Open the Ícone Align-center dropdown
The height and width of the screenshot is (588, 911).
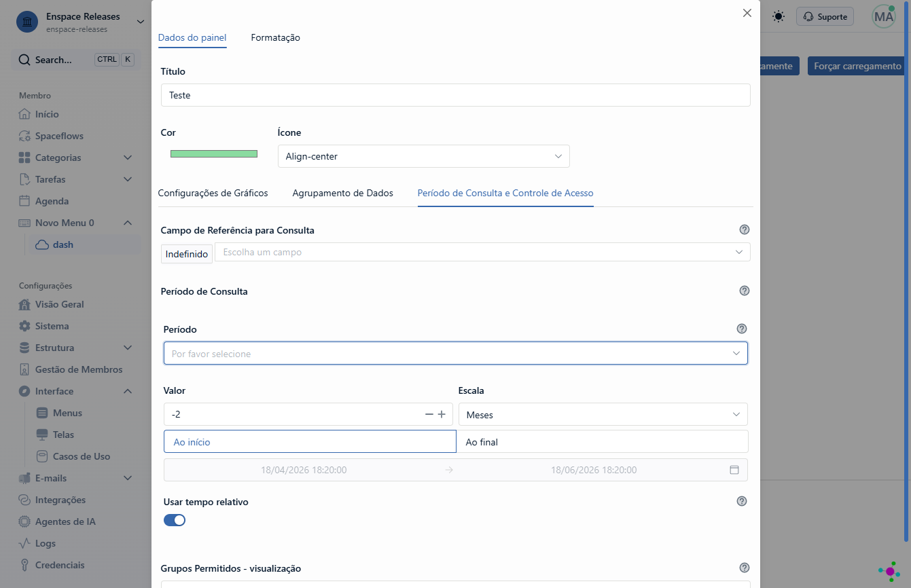pyautogui.click(x=424, y=156)
